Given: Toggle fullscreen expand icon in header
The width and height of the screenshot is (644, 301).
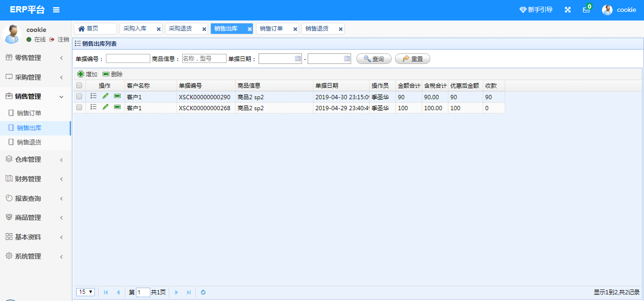Looking at the screenshot, I should (568, 10).
